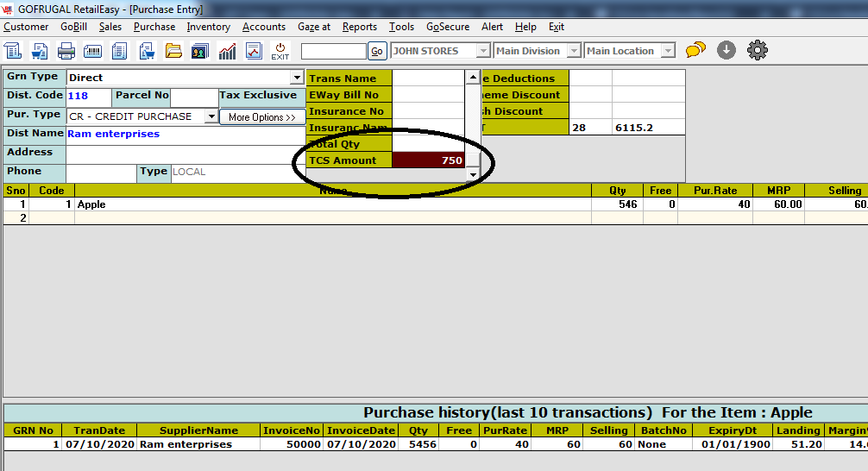Click the Type field showing LOCAL
This screenshot has width=868, height=471.
point(238,173)
